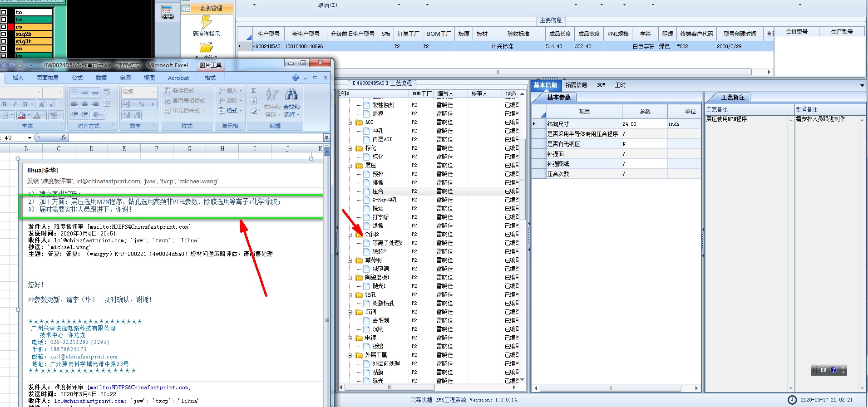Click the AutoSum sigma icon
Viewport: 868px width, 407px height.
[254, 90]
